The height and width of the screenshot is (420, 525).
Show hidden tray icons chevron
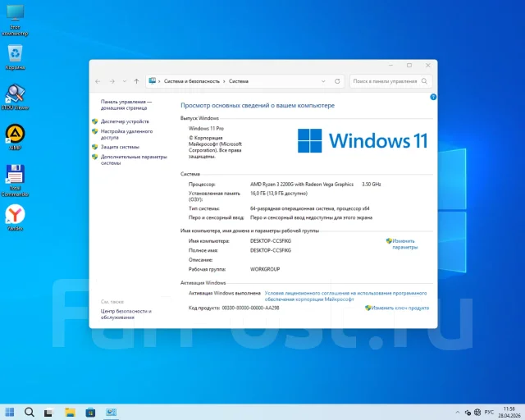pyautogui.click(x=458, y=413)
